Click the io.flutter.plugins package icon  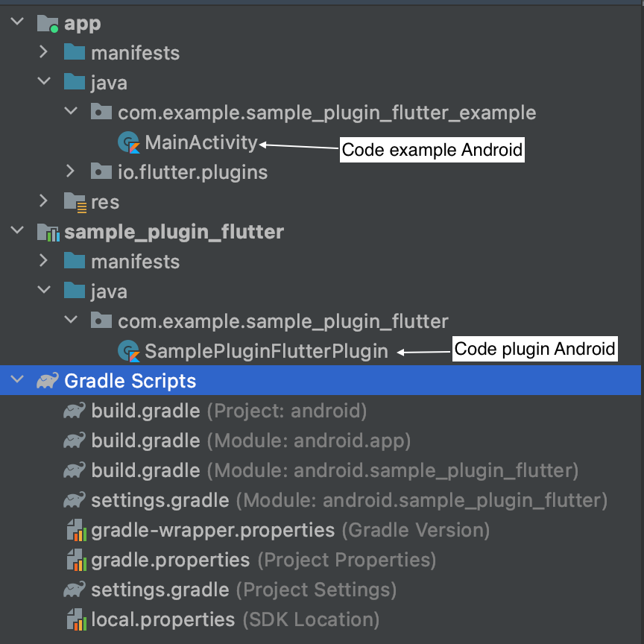click(101, 172)
